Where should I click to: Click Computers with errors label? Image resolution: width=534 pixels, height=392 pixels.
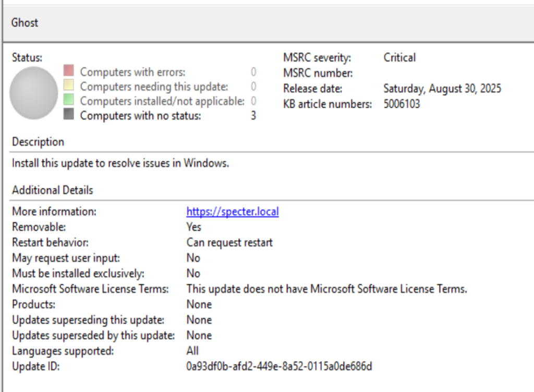coord(133,72)
